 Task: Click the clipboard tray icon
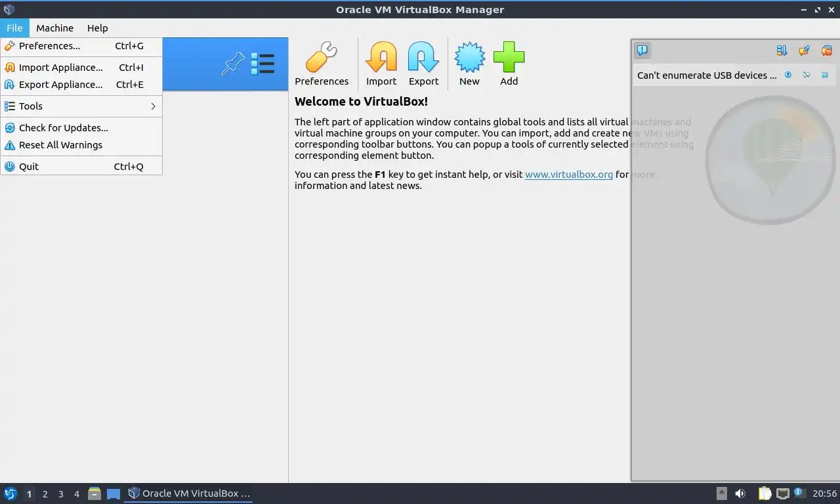(x=765, y=493)
